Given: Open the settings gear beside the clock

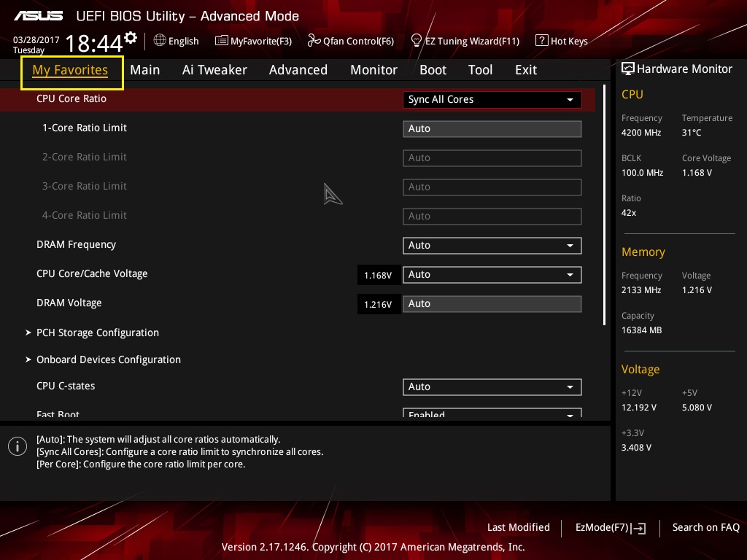Looking at the screenshot, I should click(131, 38).
